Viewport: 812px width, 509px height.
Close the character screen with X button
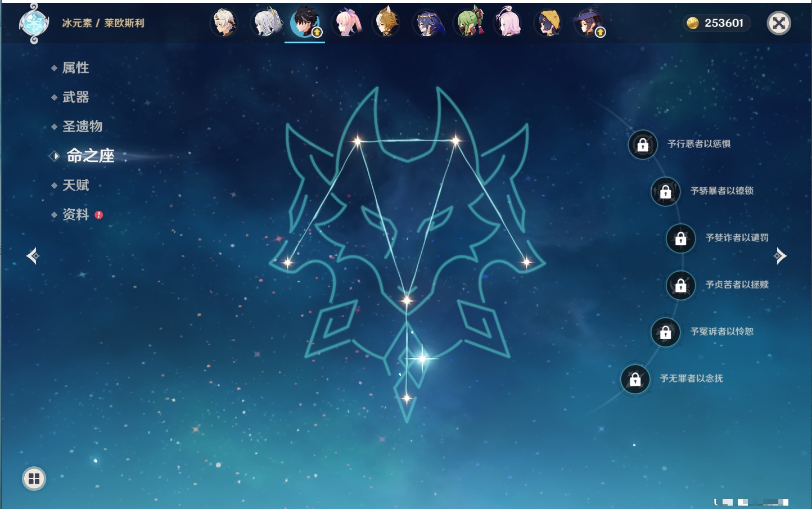[779, 23]
